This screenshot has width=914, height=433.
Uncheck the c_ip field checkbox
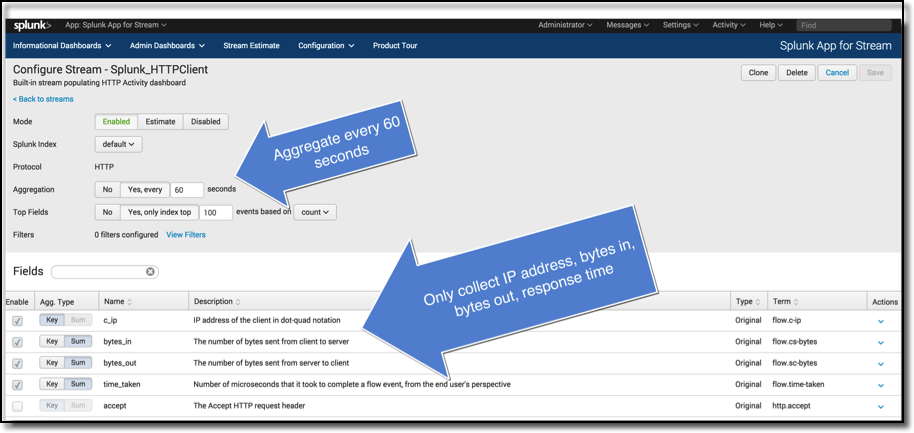pyautogui.click(x=17, y=321)
